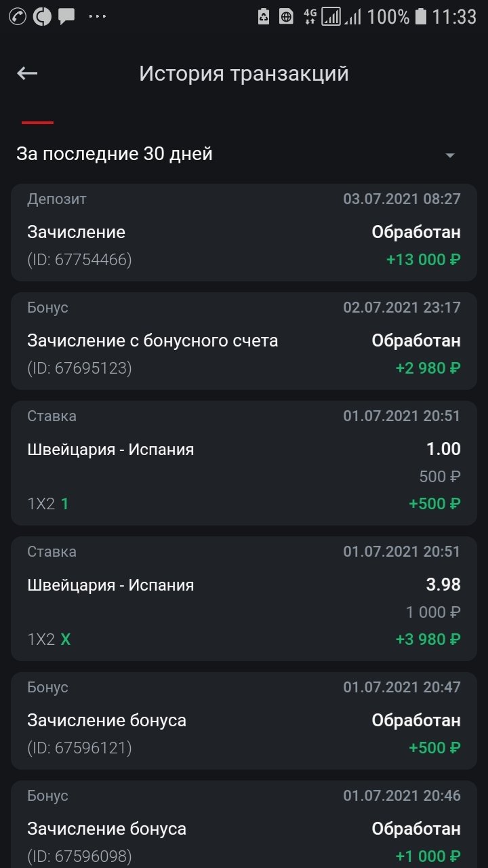The height and width of the screenshot is (868, 488).
Task: Tap the 1X2 X outcome label
Action: (x=49, y=639)
